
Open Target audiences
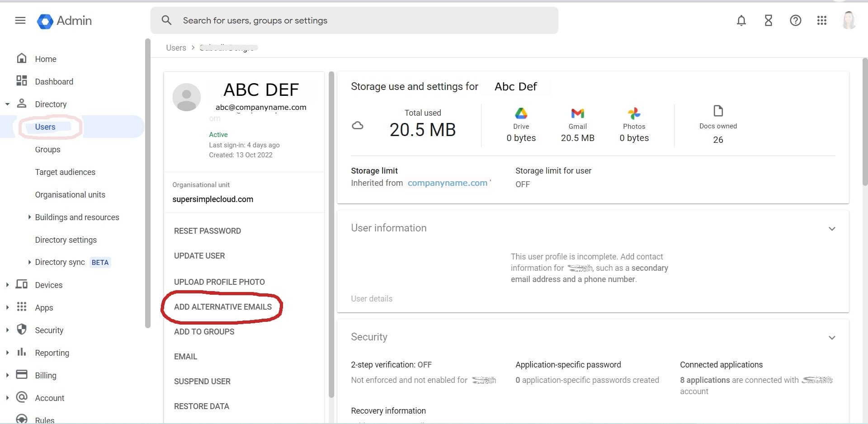coord(65,172)
